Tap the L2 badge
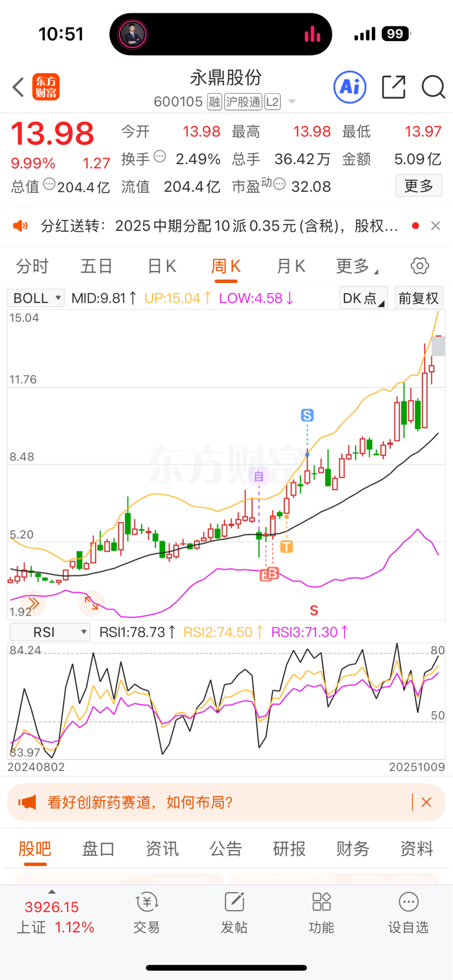453x980 pixels. point(272,102)
